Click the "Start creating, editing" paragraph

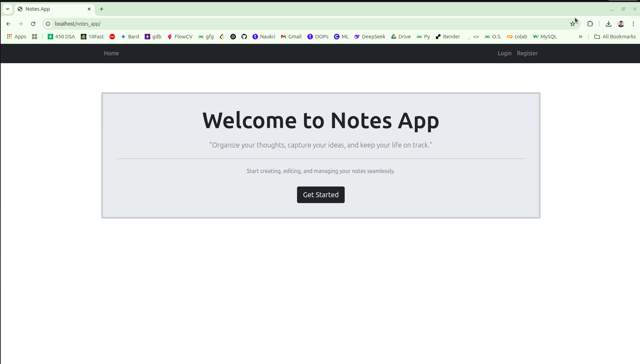[321, 171]
